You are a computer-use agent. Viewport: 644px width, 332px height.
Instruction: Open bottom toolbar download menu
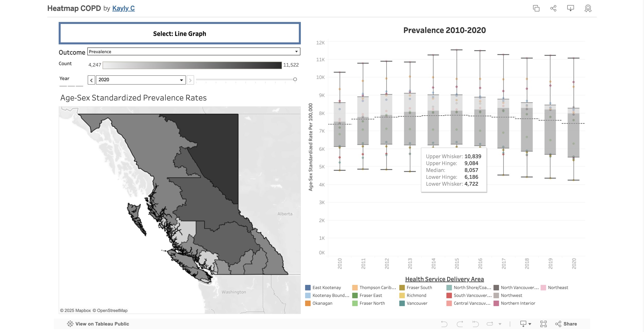(x=525, y=324)
